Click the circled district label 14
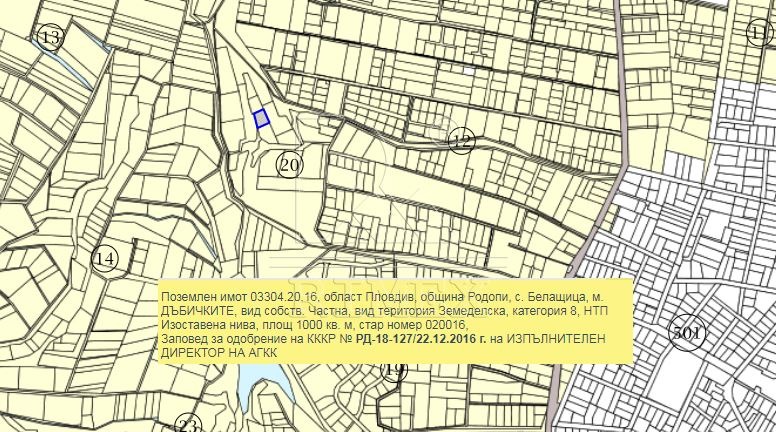 (x=104, y=259)
